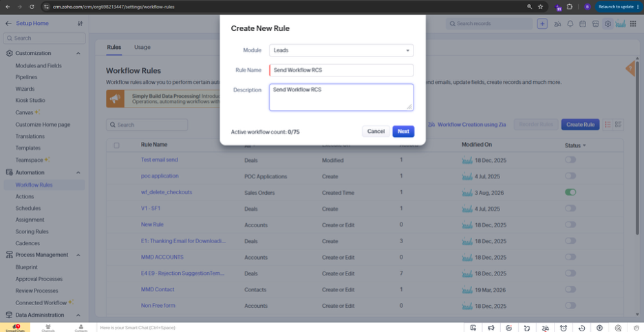Open Blueprint under Process Management
The width and height of the screenshot is (644, 332).
(27, 267)
